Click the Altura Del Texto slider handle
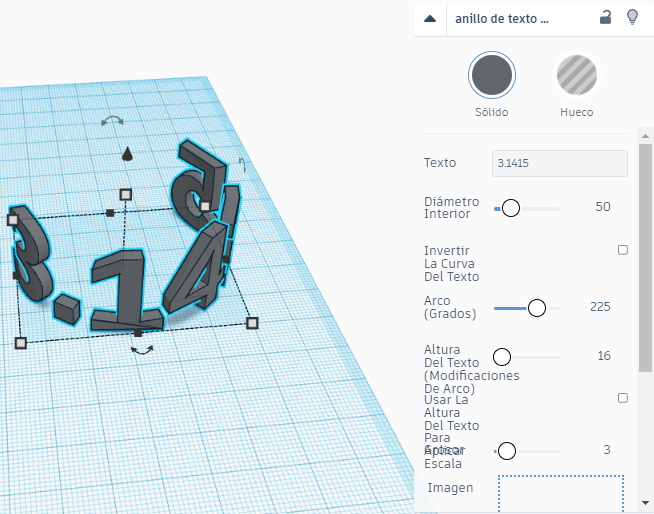The width and height of the screenshot is (654, 514). pos(501,357)
